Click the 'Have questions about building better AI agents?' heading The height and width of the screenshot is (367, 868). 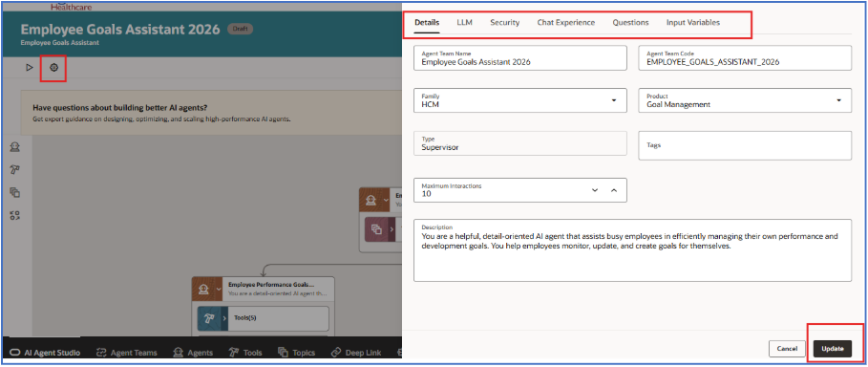click(x=120, y=108)
